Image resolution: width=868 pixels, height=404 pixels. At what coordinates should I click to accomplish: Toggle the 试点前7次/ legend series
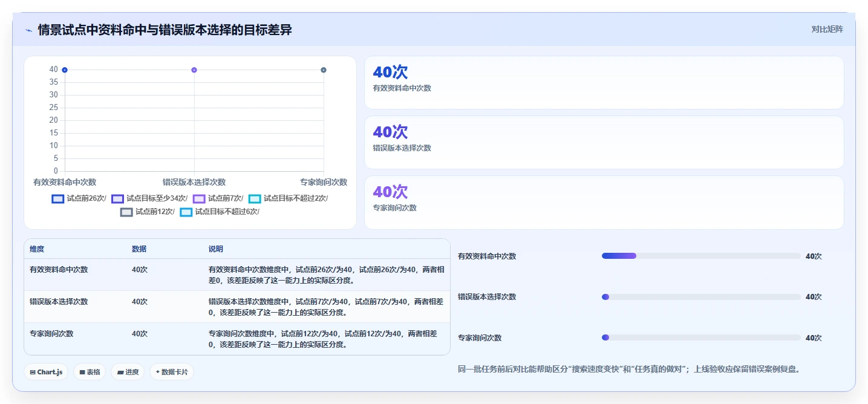[x=218, y=198]
